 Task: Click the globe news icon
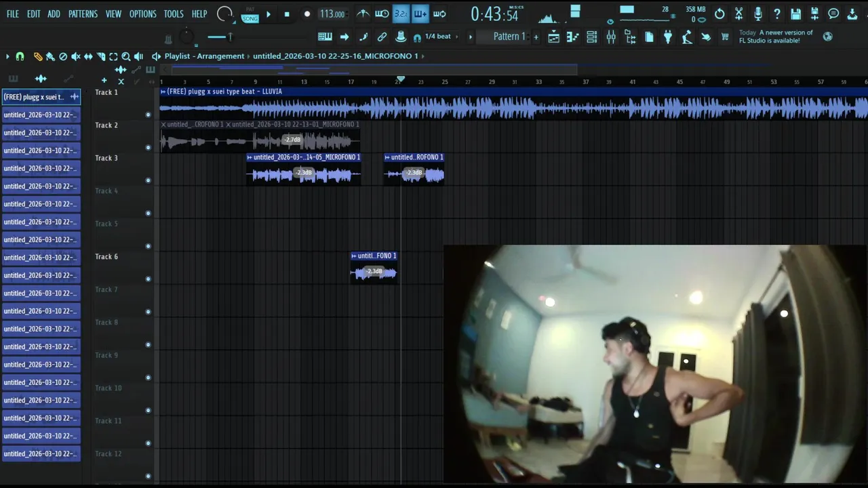click(x=827, y=37)
